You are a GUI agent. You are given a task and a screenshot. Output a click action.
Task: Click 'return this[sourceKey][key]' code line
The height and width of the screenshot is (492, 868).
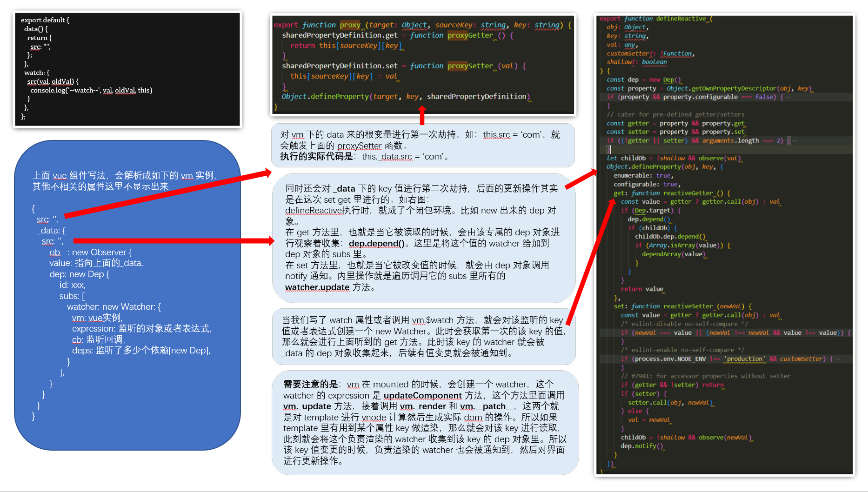coord(346,46)
